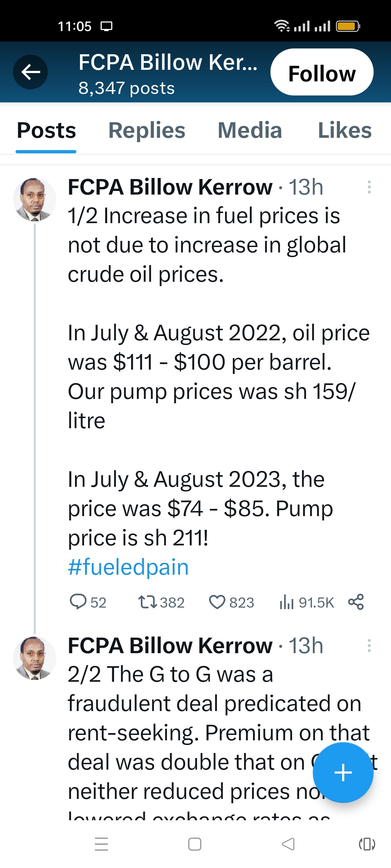Tap second post's avatar thumbnail
This screenshot has height=868, width=391.
click(35, 658)
